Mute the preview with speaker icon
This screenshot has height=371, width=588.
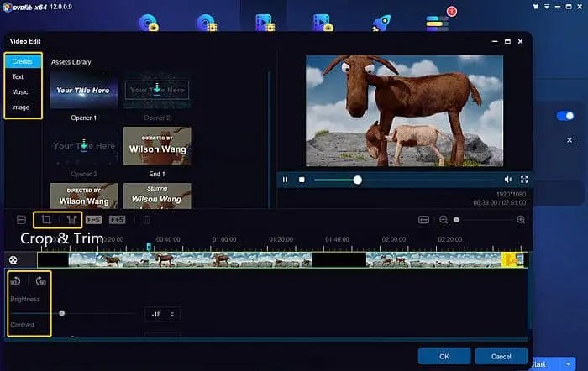(x=508, y=180)
